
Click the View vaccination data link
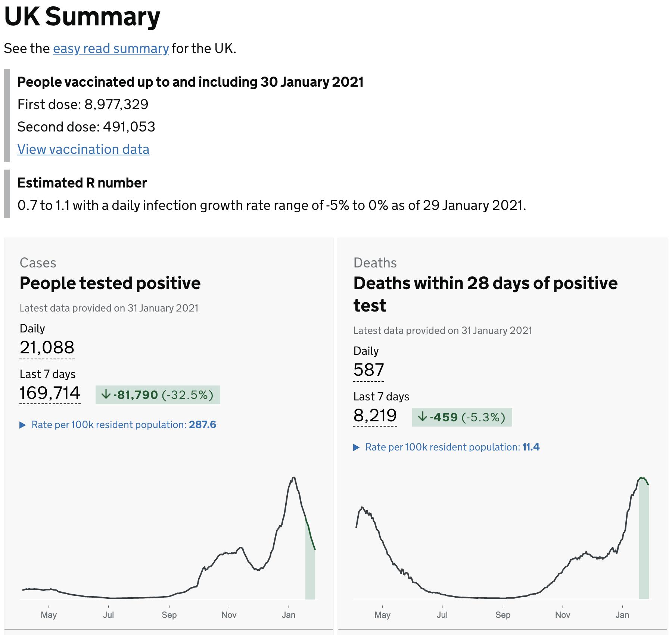click(x=83, y=149)
